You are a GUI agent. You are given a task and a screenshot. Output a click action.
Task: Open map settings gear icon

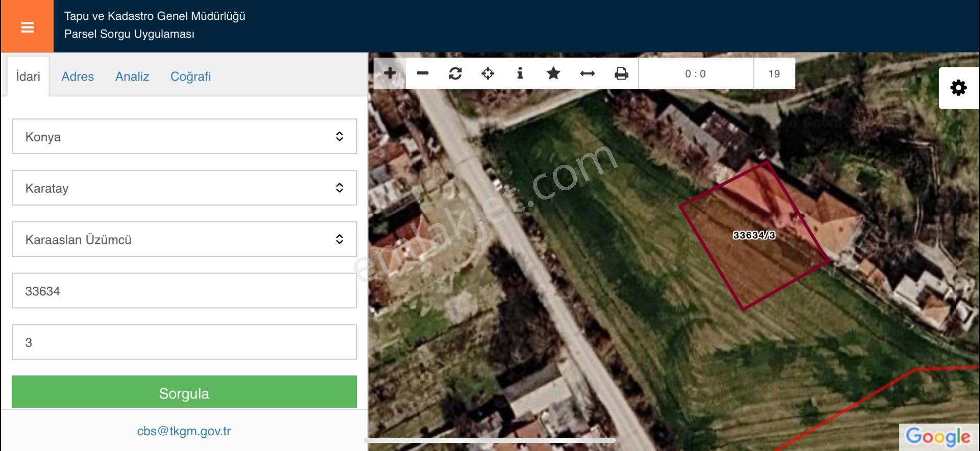959,88
